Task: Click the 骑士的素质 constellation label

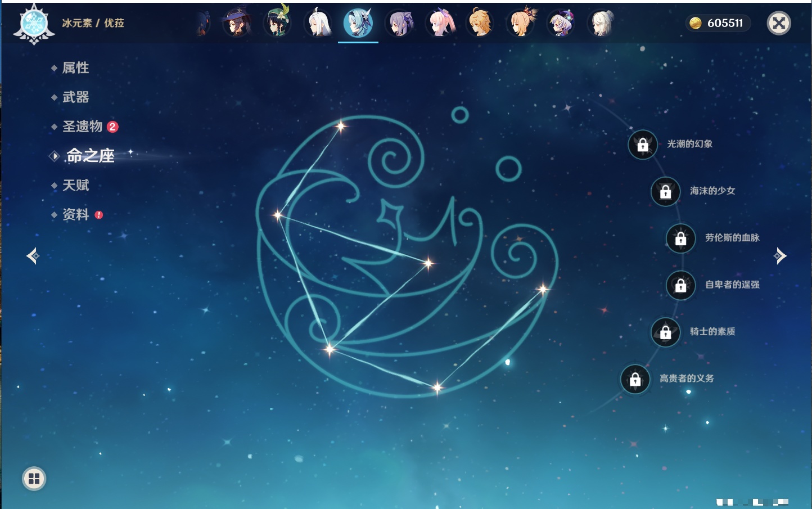Action: [x=712, y=332]
